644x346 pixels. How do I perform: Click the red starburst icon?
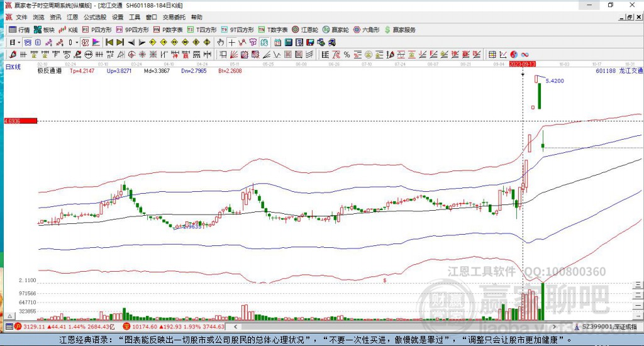click(142, 55)
